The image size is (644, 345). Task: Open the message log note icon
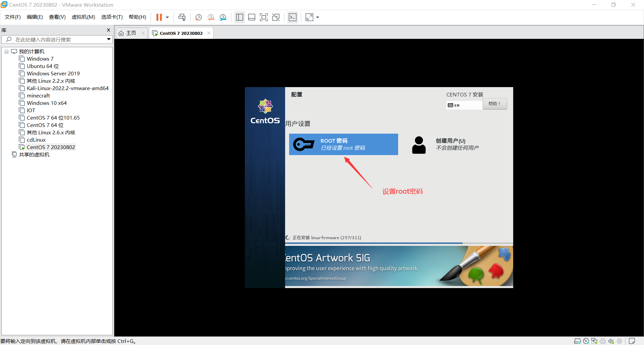pos(632,341)
